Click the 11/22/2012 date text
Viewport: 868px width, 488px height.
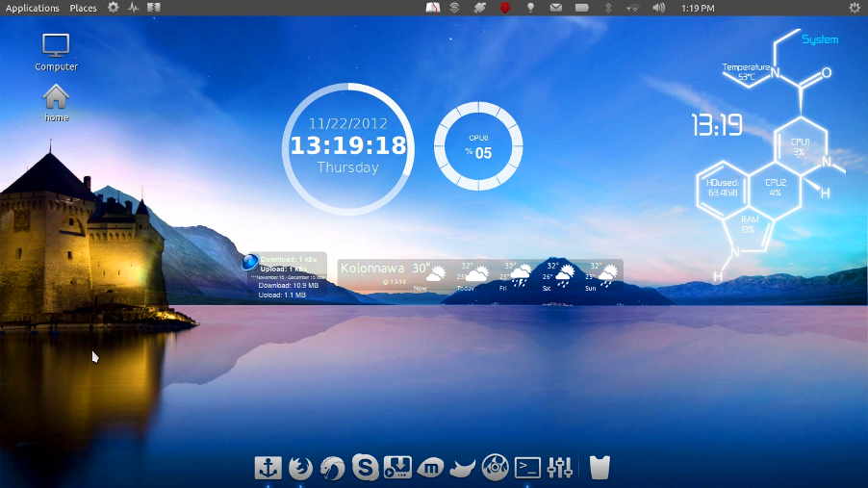[x=348, y=123]
